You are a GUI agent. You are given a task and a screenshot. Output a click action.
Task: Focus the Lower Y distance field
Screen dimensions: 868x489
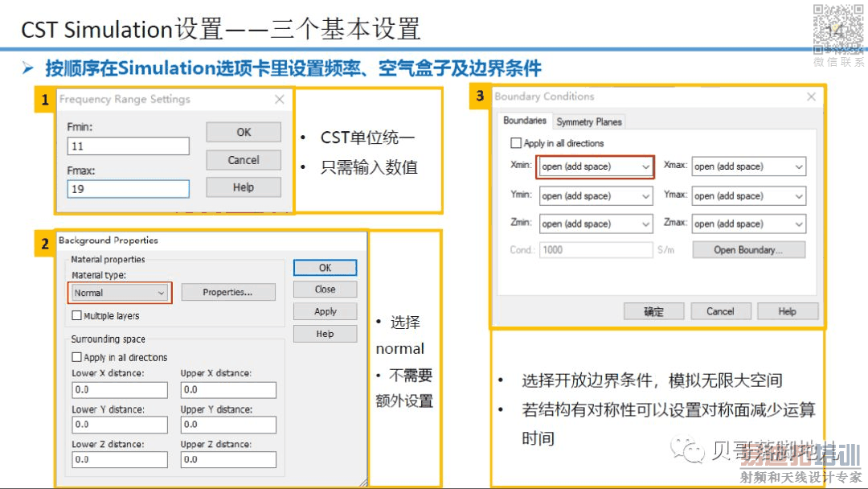120,425
